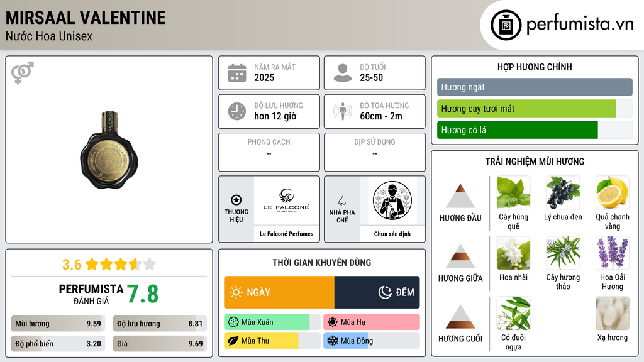Click the dark Đêm time segment
This screenshot has height=362, width=644.
(377, 292)
